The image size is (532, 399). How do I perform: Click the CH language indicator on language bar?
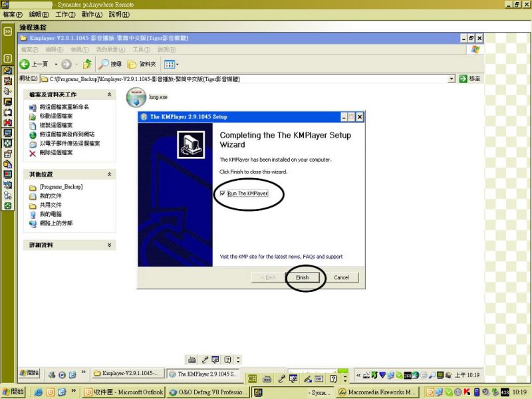coord(253,378)
